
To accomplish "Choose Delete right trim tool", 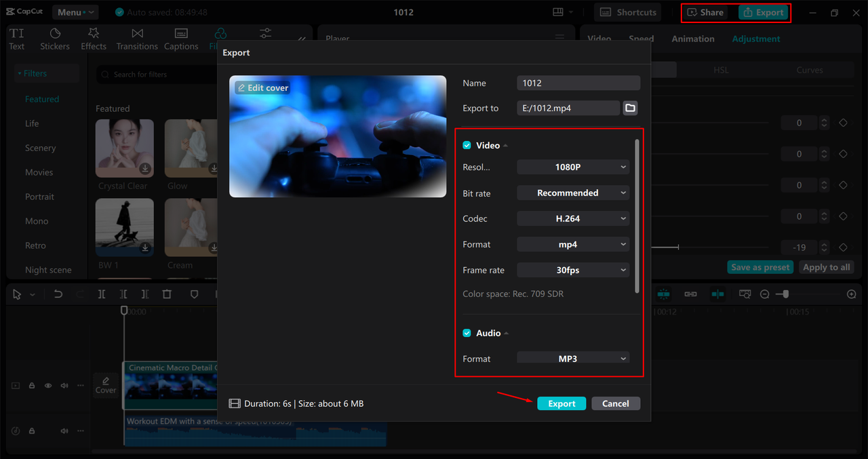I will 145,294.
